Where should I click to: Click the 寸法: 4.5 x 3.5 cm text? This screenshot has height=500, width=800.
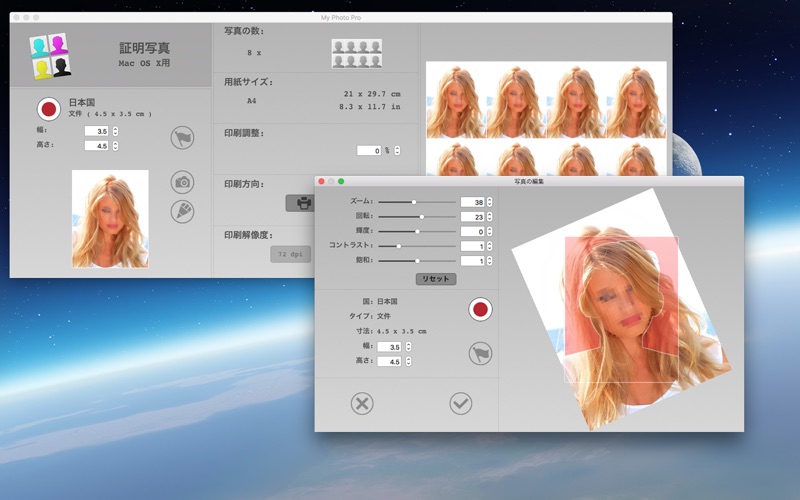tap(391, 331)
